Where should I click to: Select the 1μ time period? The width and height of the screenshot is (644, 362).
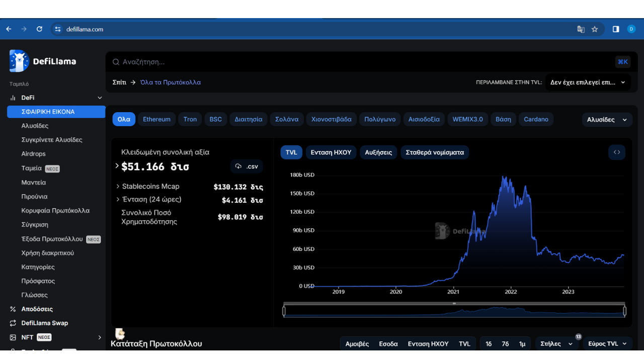click(522, 344)
